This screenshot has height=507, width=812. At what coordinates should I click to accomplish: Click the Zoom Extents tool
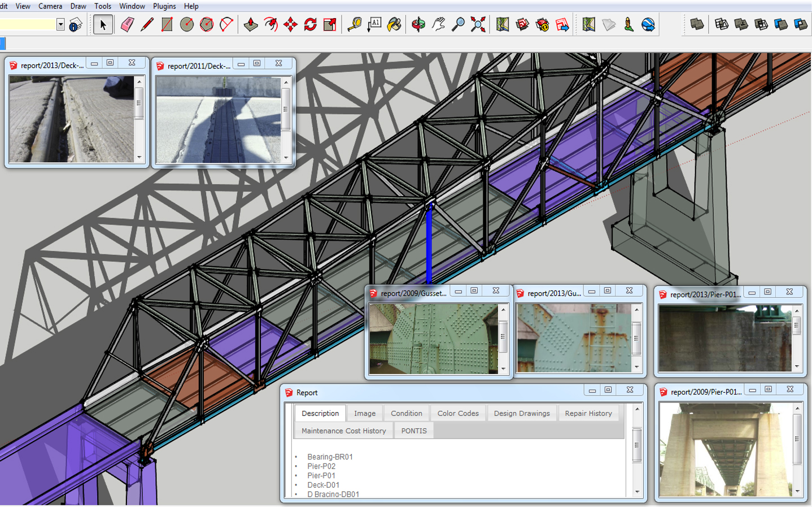(478, 24)
